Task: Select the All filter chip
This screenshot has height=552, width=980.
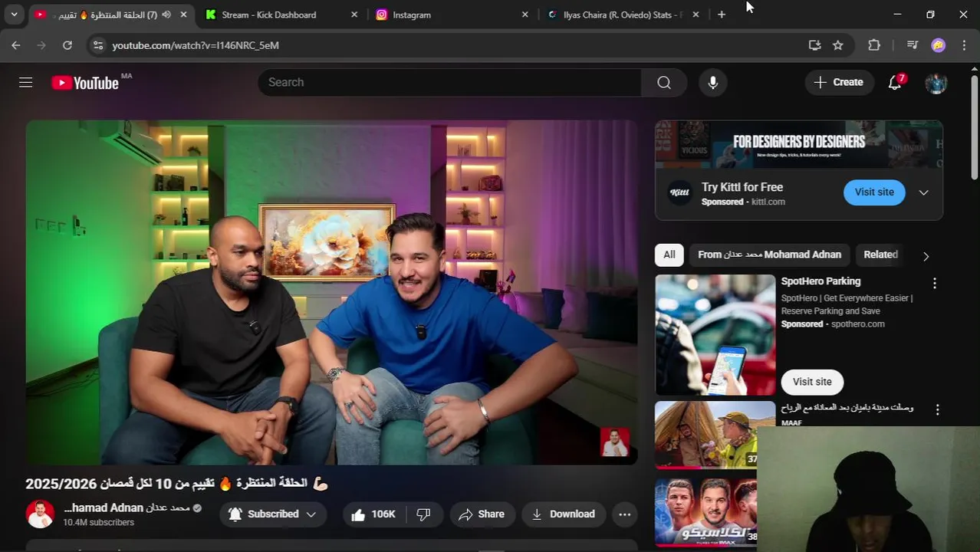Action: click(669, 255)
